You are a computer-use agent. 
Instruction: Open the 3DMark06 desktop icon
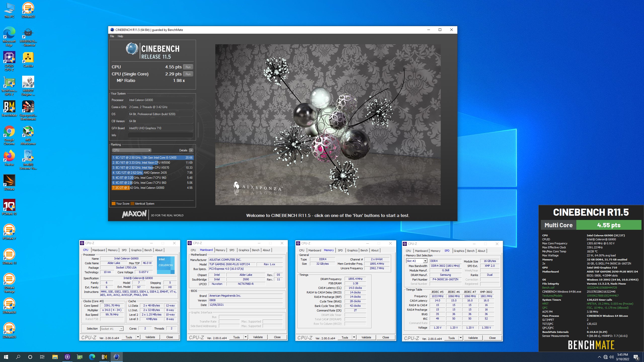[9, 306]
